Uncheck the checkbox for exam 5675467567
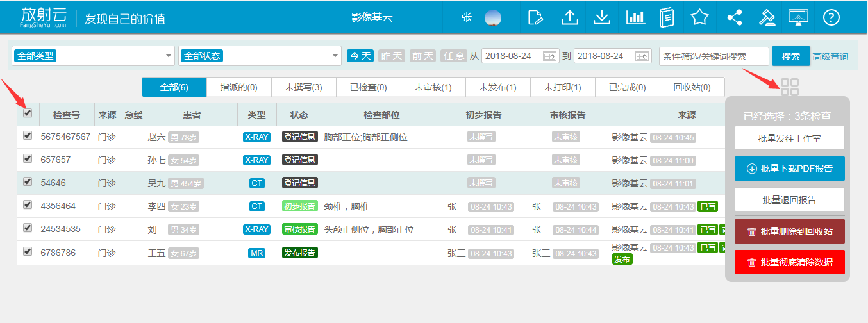Image resolution: width=868 pixels, height=323 pixels. click(27, 136)
